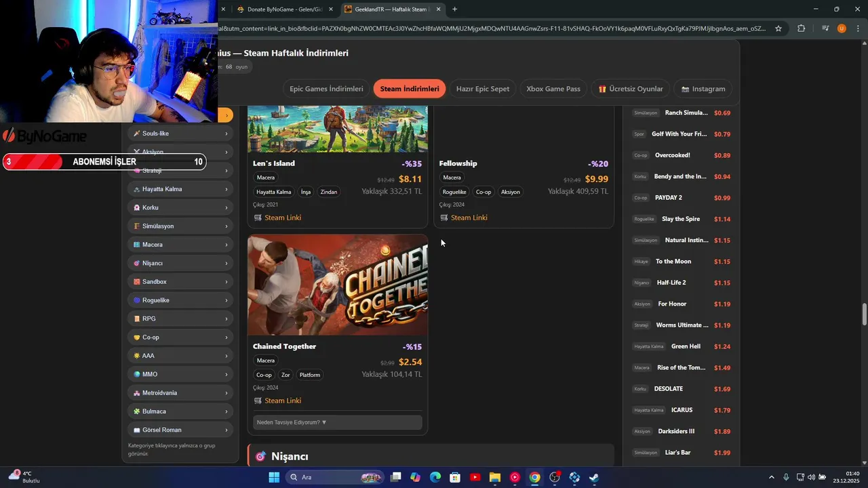Click the cart icon beside Fellowship Steam Linki
This screenshot has width=868, height=488.
(444, 218)
